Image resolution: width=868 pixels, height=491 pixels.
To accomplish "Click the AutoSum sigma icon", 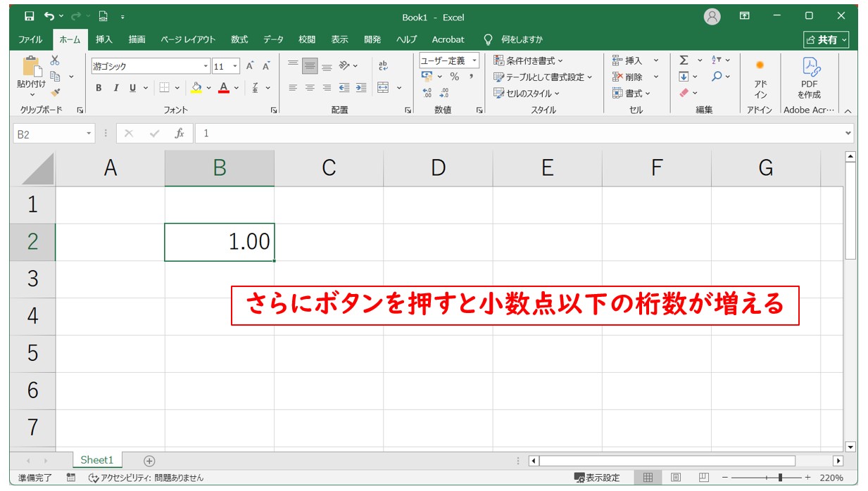I will pyautogui.click(x=684, y=60).
